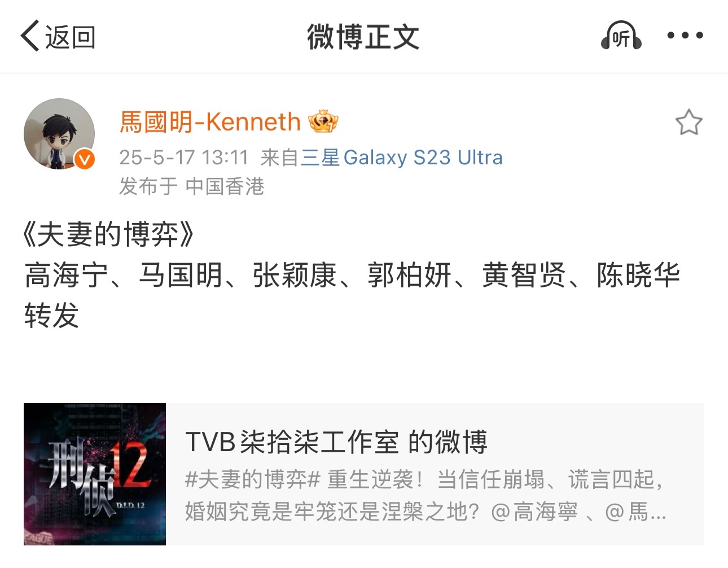Click the post timestamp 25-5-17 13:11
Image resolution: width=728 pixels, height=568 pixels.
(184, 157)
